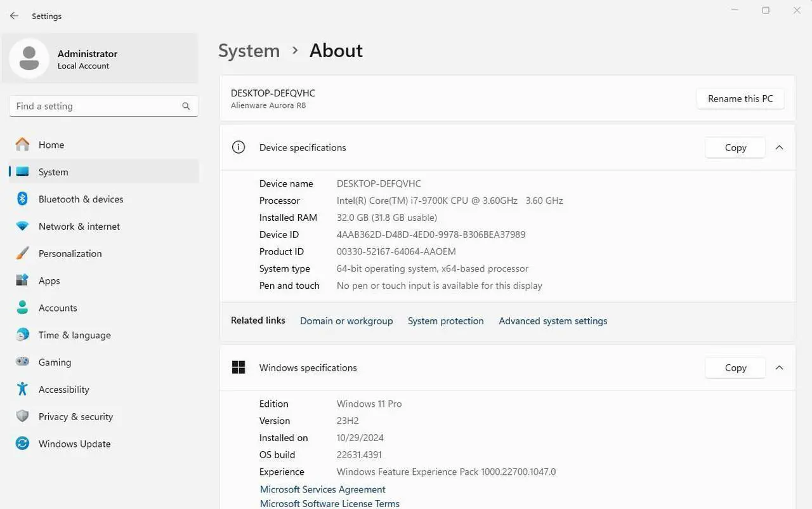Open Gaming settings
The height and width of the screenshot is (509, 812).
click(103, 362)
